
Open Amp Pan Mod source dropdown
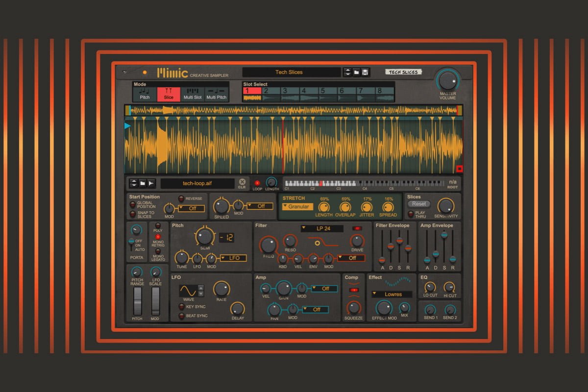point(315,309)
